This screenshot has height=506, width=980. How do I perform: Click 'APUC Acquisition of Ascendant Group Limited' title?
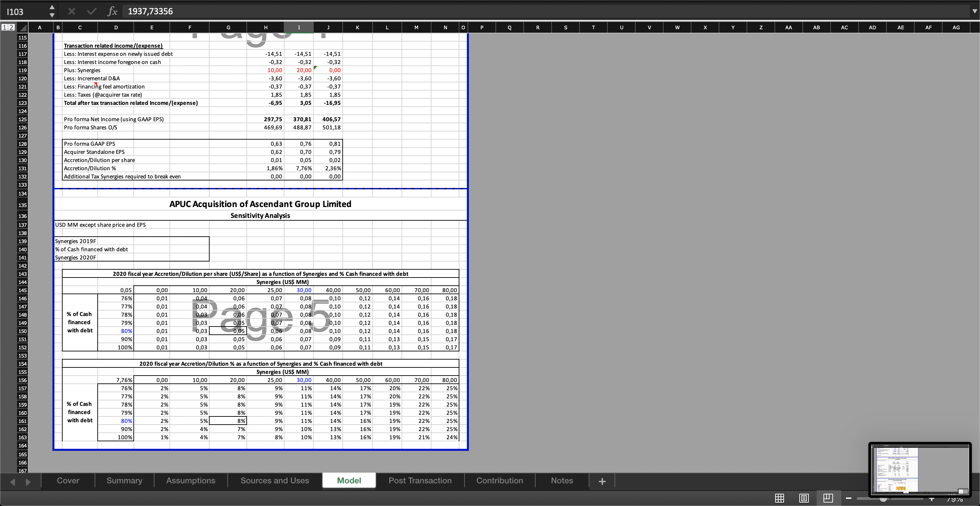point(260,204)
